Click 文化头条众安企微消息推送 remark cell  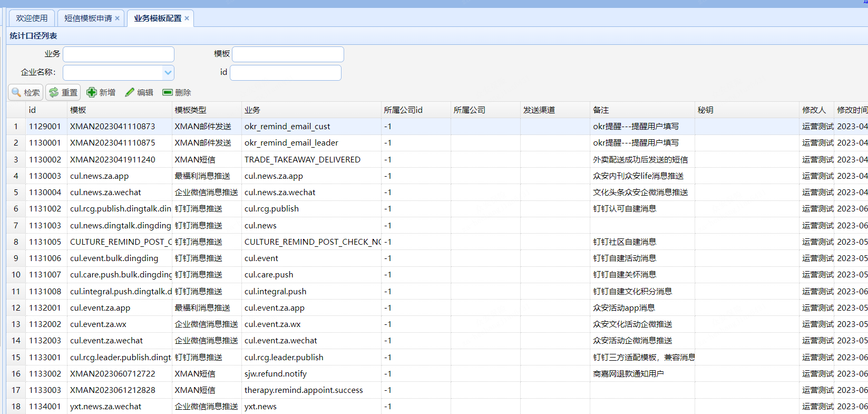coord(642,192)
